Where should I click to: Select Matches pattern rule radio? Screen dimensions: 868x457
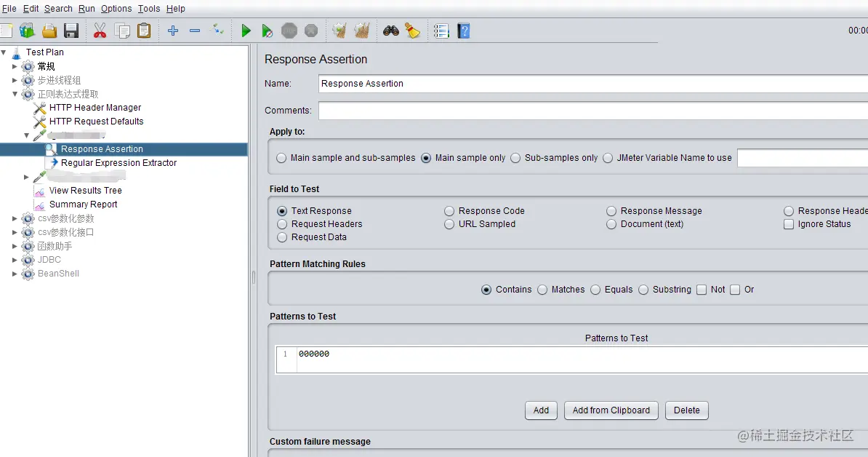coord(542,290)
